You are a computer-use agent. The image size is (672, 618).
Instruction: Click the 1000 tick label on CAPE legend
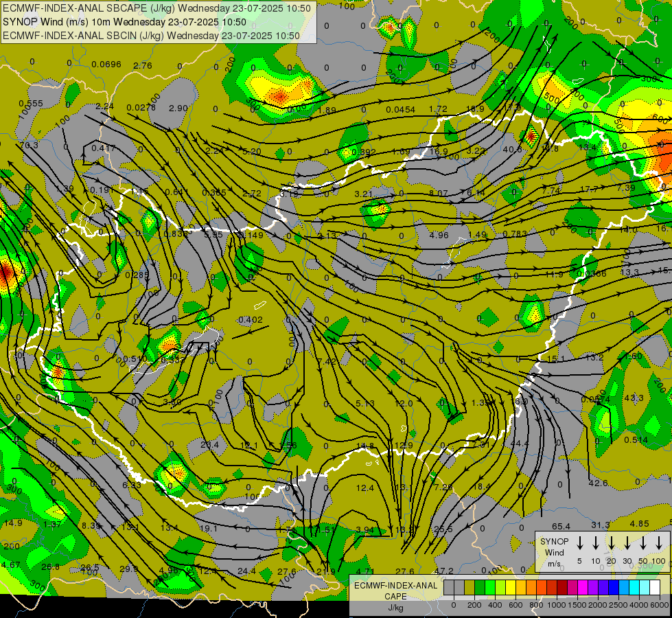point(556,605)
